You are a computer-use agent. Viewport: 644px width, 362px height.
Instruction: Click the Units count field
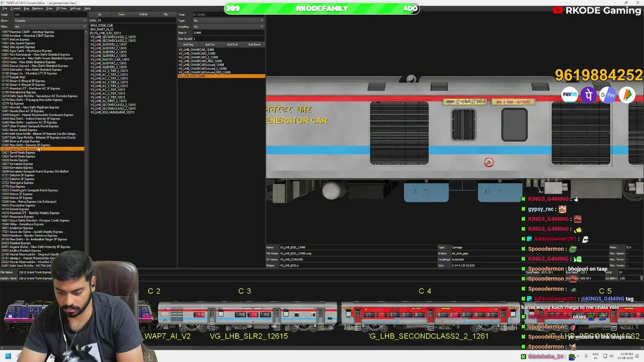click(136, 21)
